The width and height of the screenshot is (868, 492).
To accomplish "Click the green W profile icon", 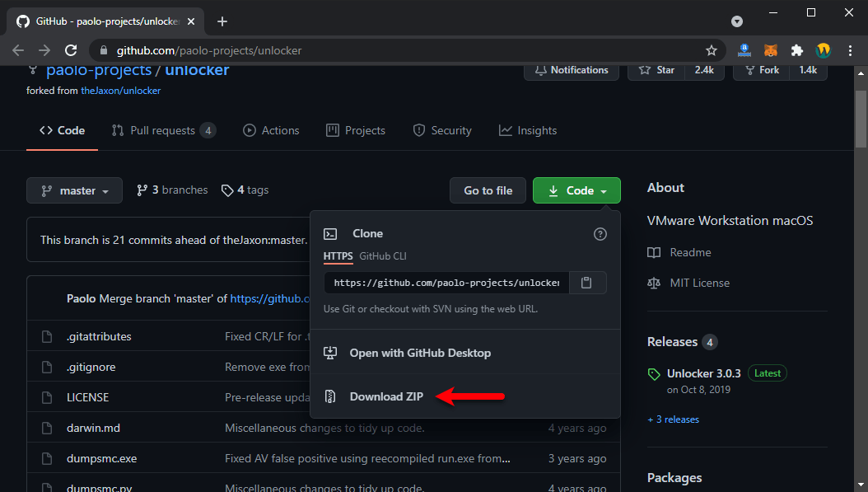I will 824,50.
